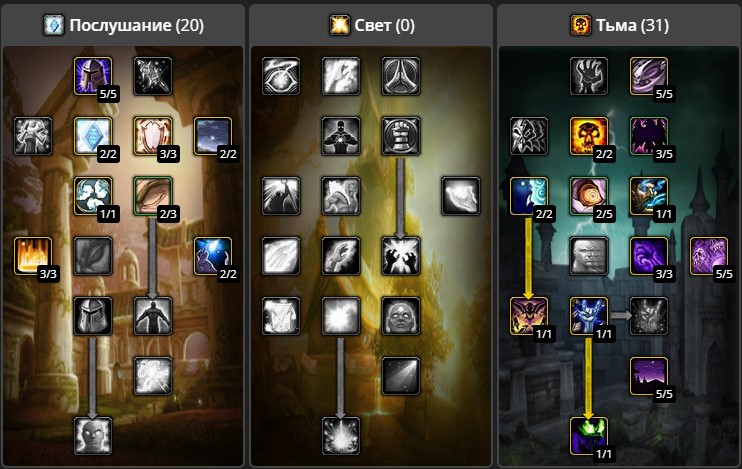The height and width of the screenshot is (469, 742).
Task: Click the blue diamond talent showing 2/2
Action: (x=93, y=136)
